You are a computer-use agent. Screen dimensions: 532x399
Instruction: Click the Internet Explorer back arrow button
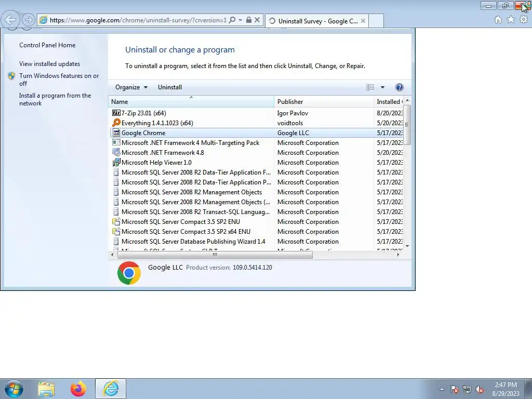coord(11,20)
